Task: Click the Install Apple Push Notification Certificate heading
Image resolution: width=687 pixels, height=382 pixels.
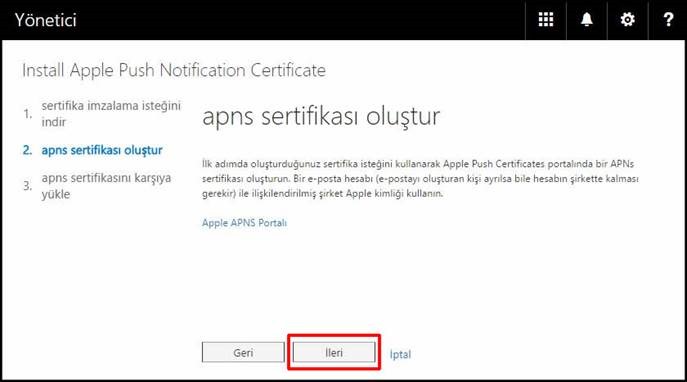Action: 174,70
